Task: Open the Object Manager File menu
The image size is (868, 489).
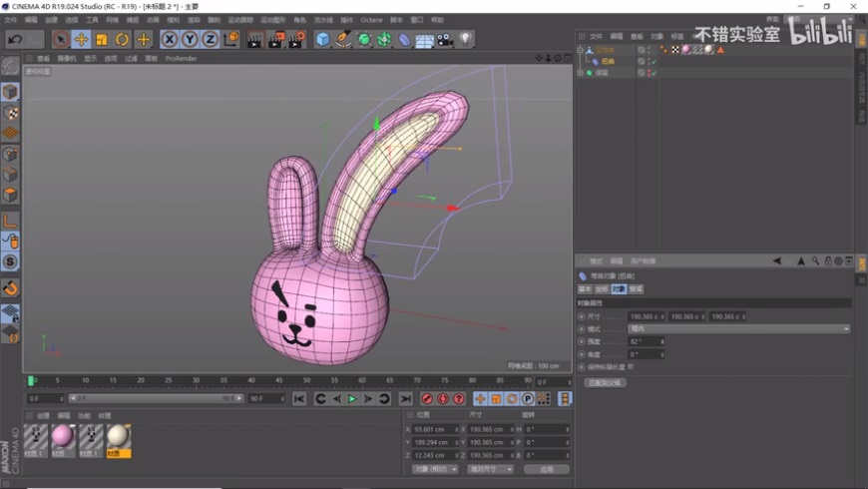Action: [x=596, y=36]
